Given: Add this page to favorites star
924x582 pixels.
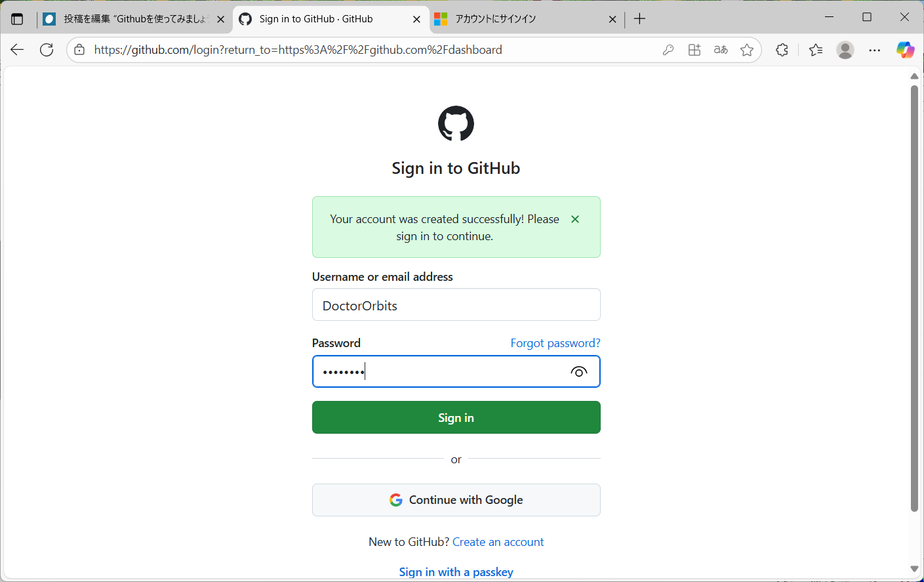Looking at the screenshot, I should pyautogui.click(x=747, y=50).
